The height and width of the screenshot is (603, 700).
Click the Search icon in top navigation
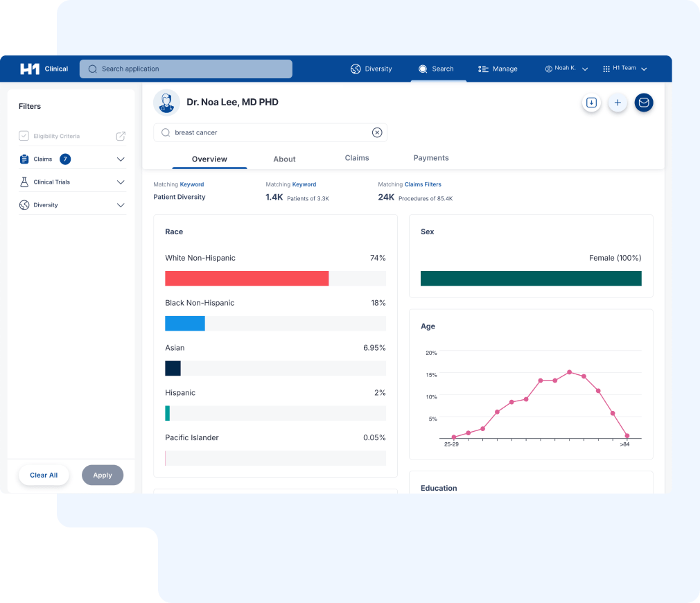coord(423,69)
